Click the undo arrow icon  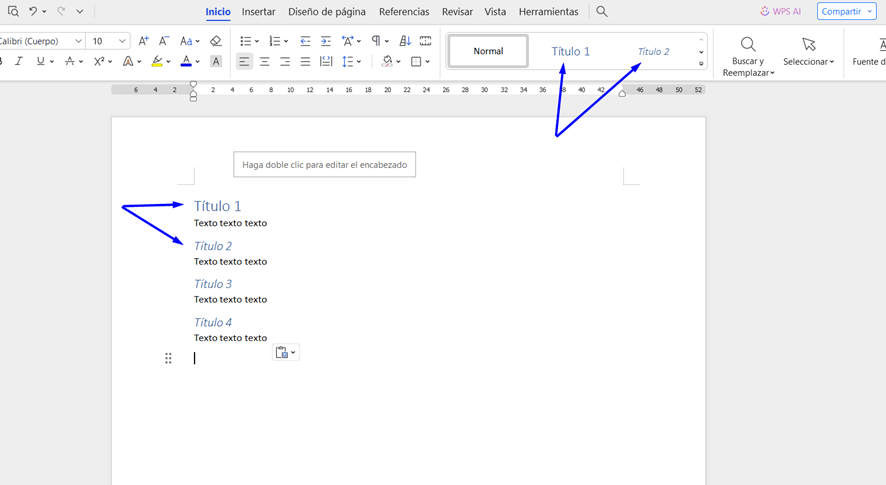(32, 12)
